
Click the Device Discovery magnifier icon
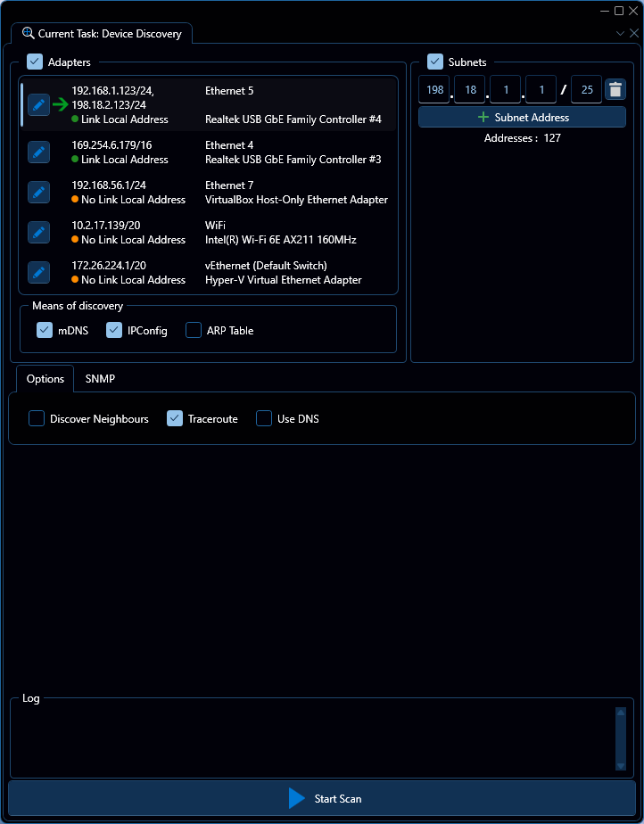[x=27, y=34]
